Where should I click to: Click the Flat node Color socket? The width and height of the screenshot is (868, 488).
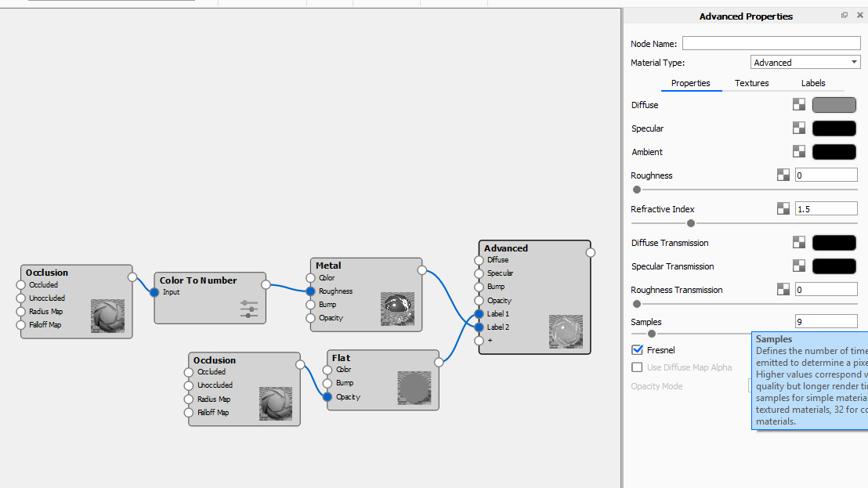pyautogui.click(x=327, y=370)
